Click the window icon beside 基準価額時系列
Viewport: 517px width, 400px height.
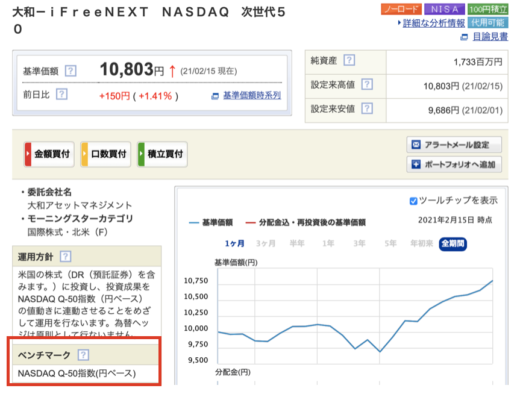[215, 96]
